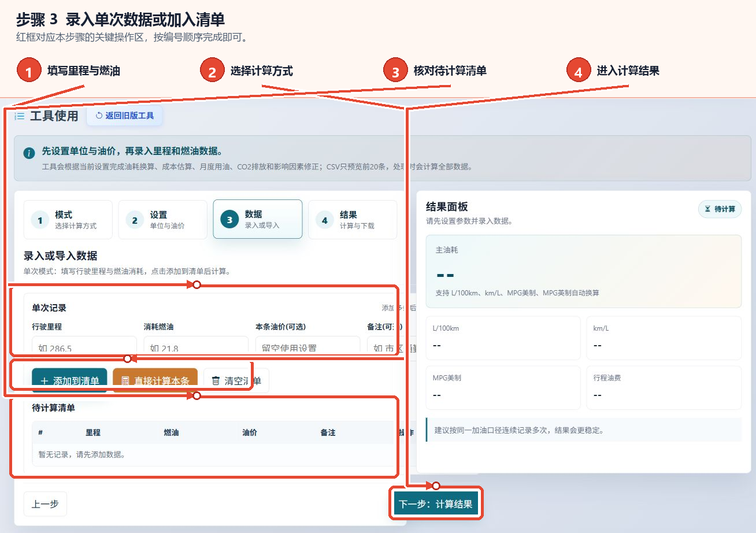This screenshot has width=756, height=533.
Task: Click the hourglass icon in 待计算 badge
Action: point(707,209)
